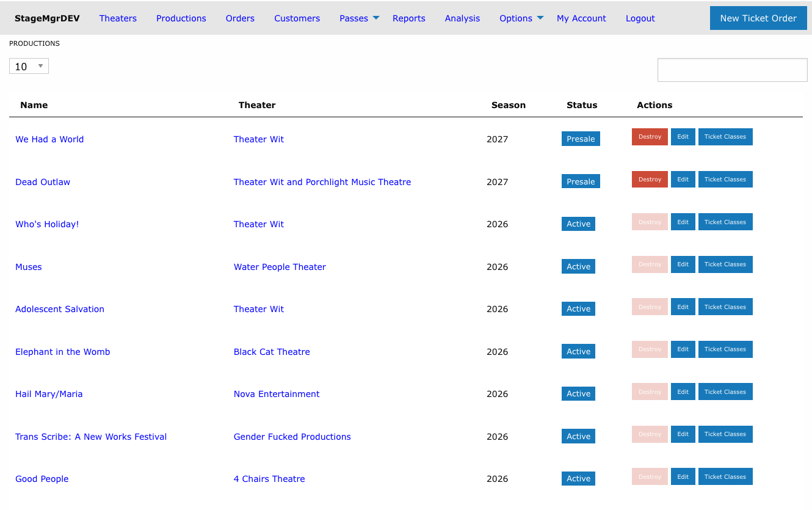Click the Theater Wit link in Who's Holiday! row

pyautogui.click(x=259, y=224)
